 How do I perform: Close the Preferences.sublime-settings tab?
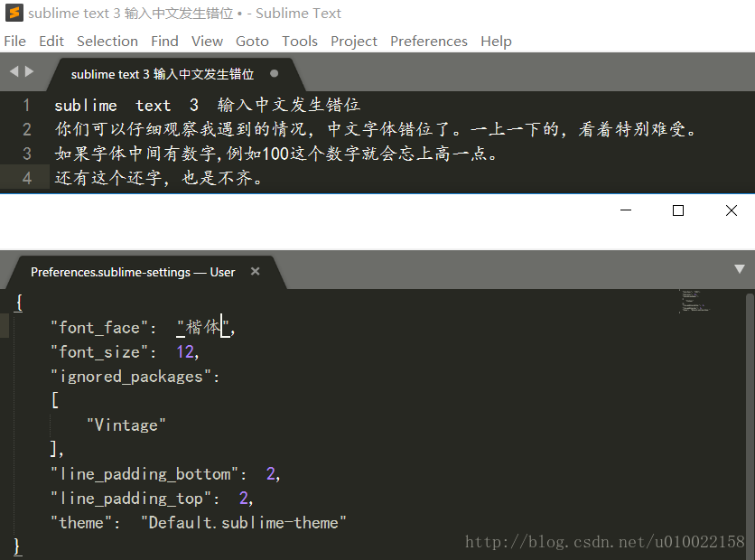256,272
